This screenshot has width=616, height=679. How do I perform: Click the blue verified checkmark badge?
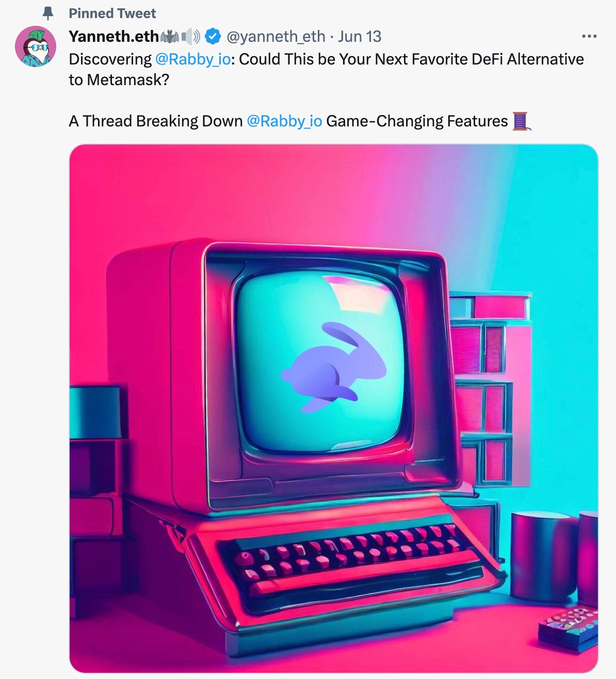(x=213, y=37)
